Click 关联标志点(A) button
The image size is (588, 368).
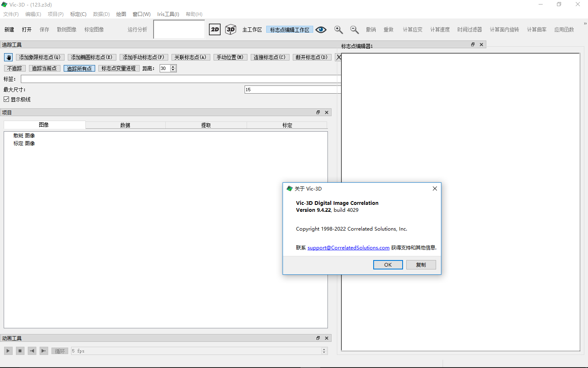coord(191,57)
